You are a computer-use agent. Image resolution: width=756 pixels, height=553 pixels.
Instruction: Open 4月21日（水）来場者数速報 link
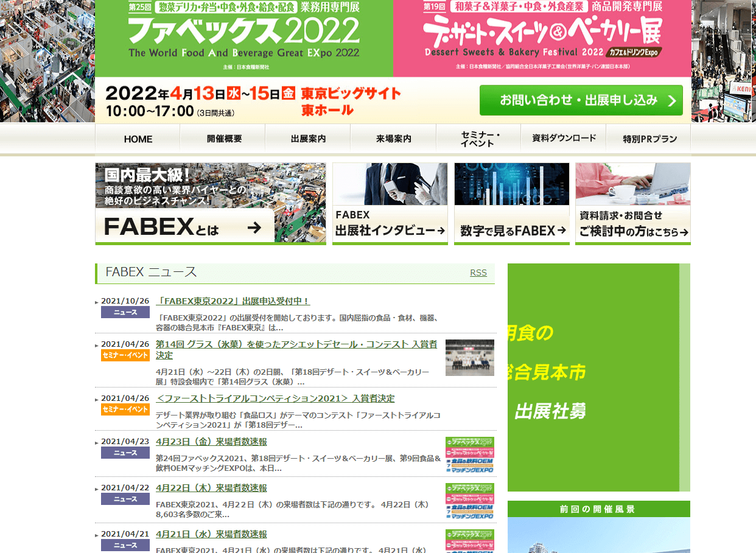pos(211,534)
